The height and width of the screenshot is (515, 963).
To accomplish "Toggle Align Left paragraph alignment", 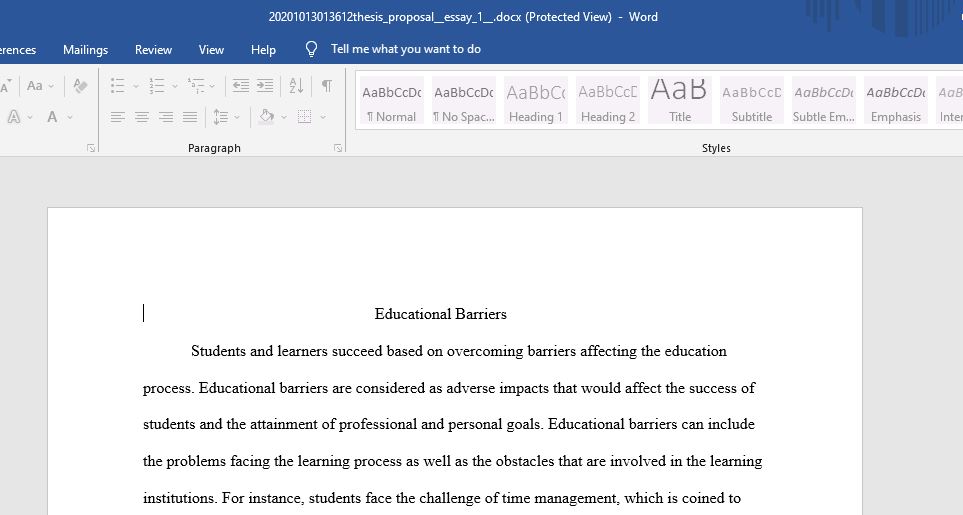I will tap(117, 117).
